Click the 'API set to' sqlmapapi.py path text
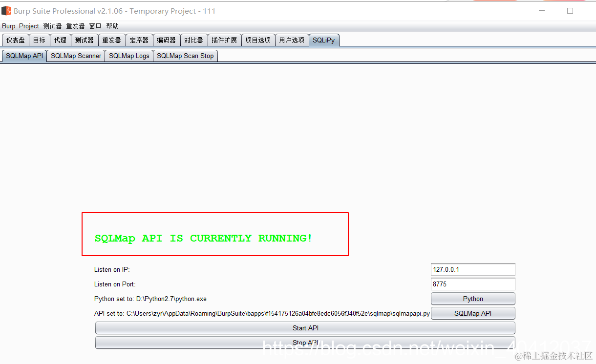596x364 pixels. pyautogui.click(x=262, y=313)
